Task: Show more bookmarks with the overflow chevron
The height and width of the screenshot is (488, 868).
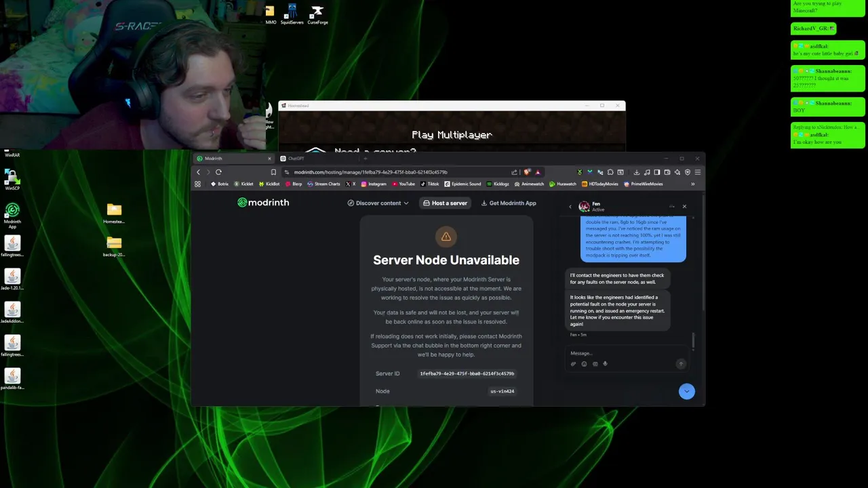Action: pos(692,184)
